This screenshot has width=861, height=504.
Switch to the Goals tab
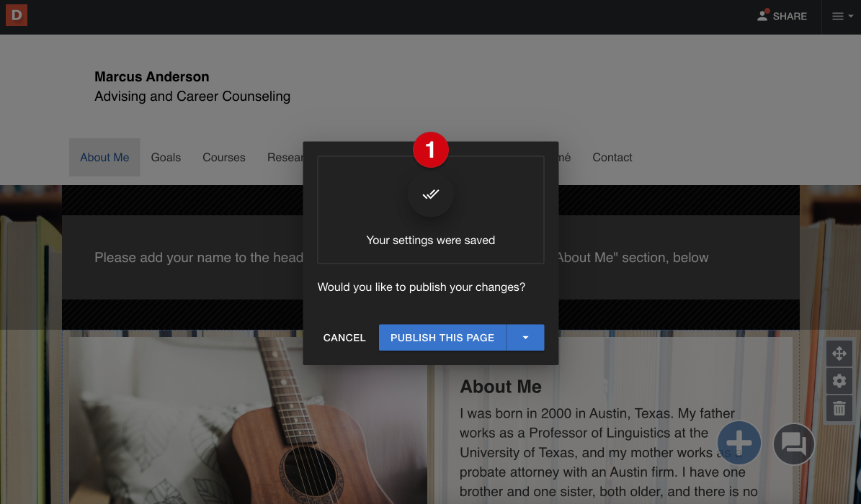coord(166,158)
